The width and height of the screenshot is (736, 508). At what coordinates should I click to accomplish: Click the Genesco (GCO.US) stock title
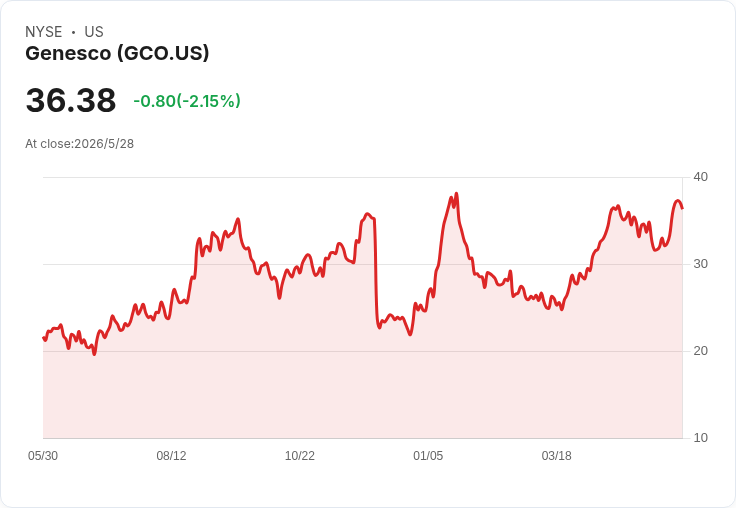click(x=117, y=53)
